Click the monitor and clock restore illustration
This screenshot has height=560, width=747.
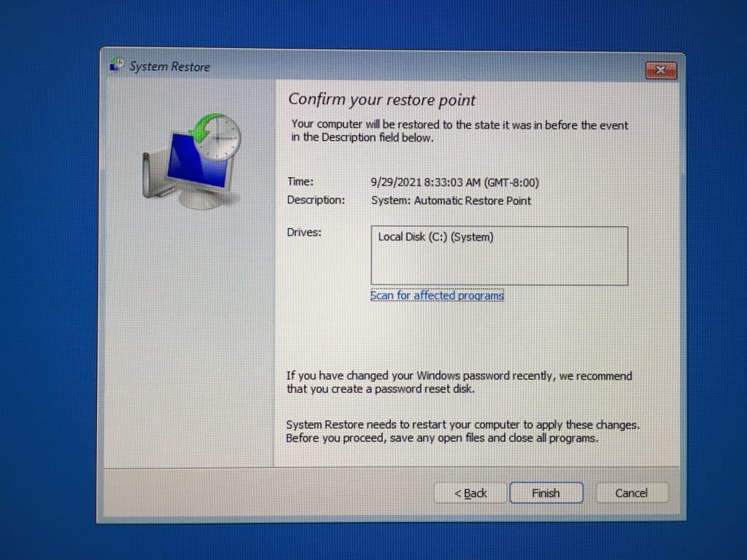[x=191, y=157]
